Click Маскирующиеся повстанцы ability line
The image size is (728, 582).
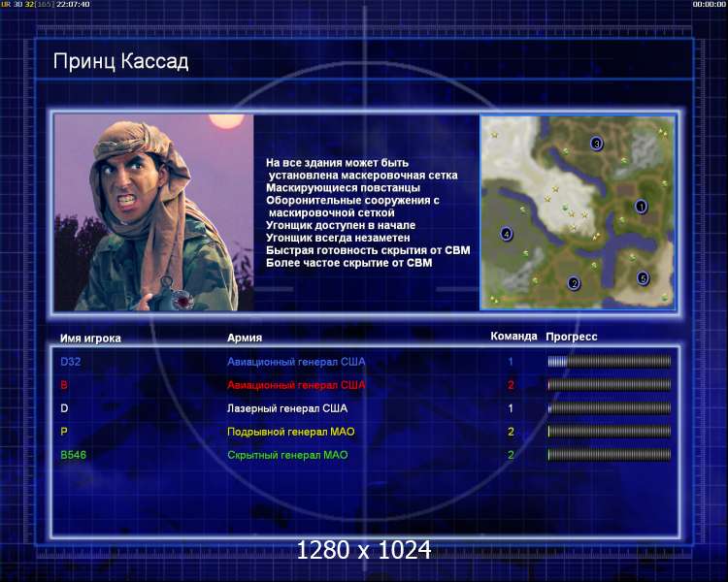[x=343, y=188]
